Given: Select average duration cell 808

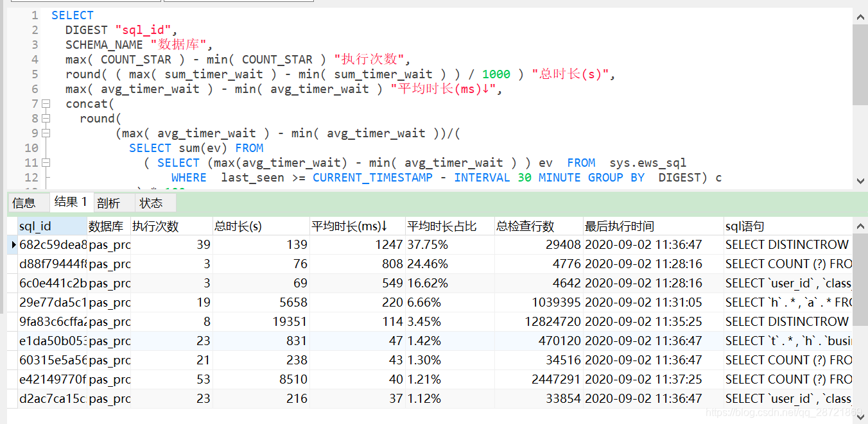Looking at the screenshot, I should pyautogui.click(x=357, y=264).
